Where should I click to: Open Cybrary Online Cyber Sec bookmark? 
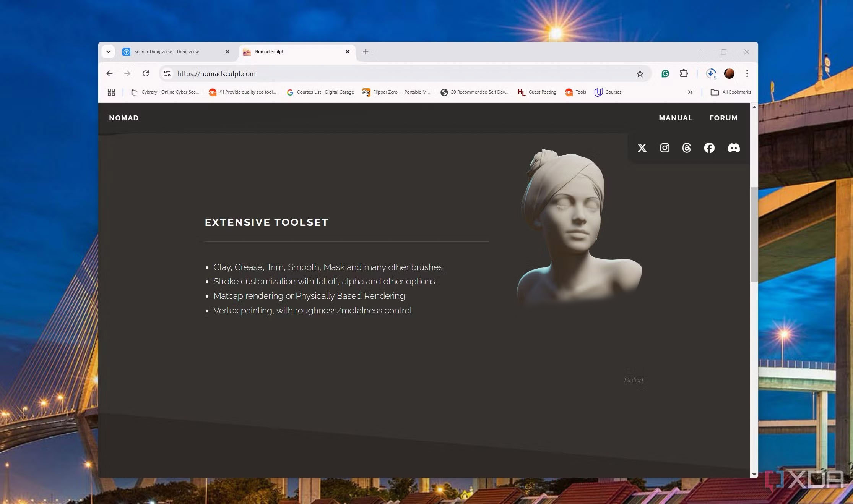pos(165,92)
